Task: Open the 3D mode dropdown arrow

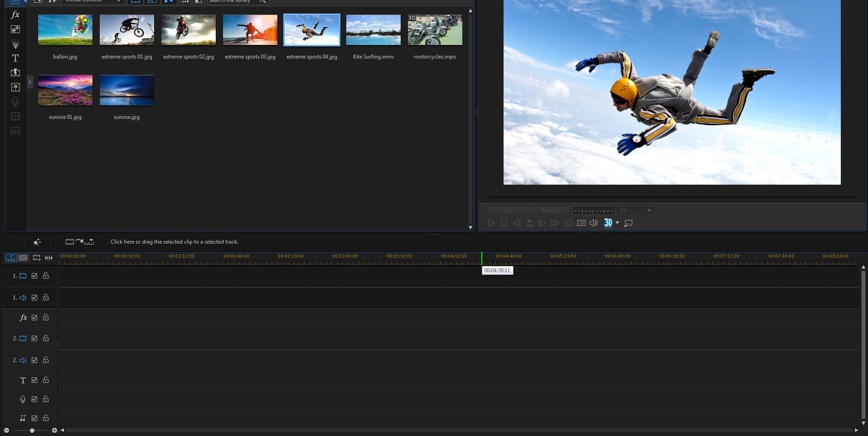Action: click(x=617, y=223)
